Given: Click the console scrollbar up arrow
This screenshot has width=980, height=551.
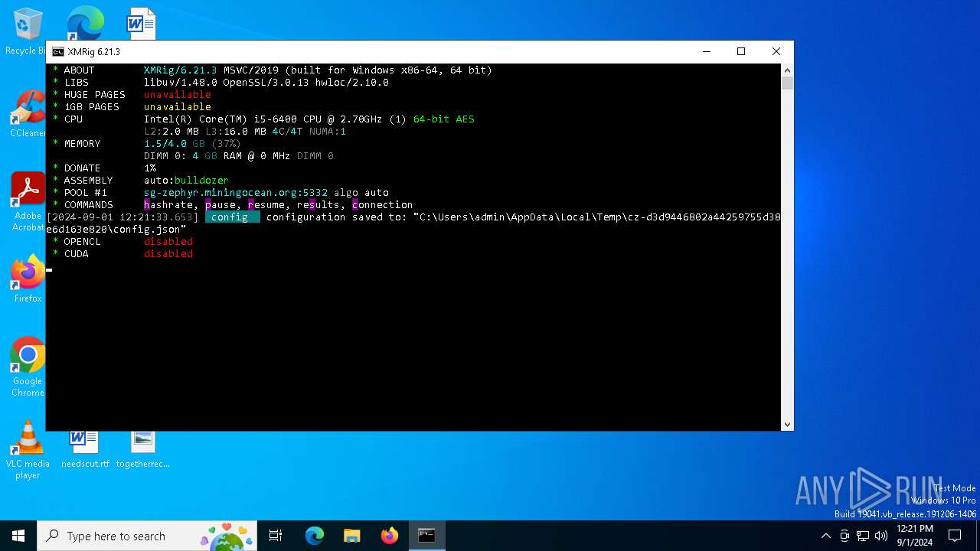Looking at the screenshot, I should 787,70.
